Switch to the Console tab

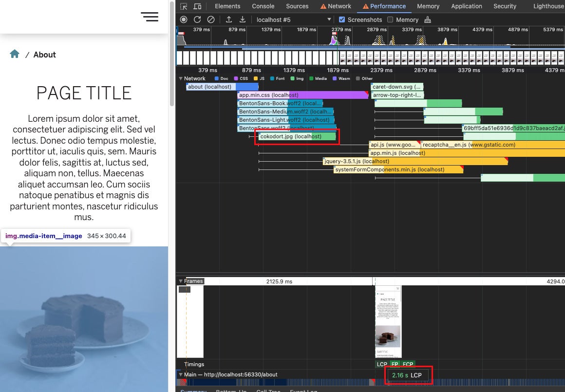point(263,6)
